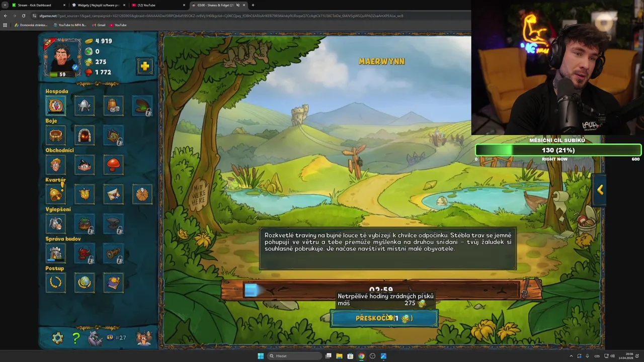Screen dimensions: 644x362
Task: Open the golden shield crest icon under Kvartýr
Action: point(85,194)
